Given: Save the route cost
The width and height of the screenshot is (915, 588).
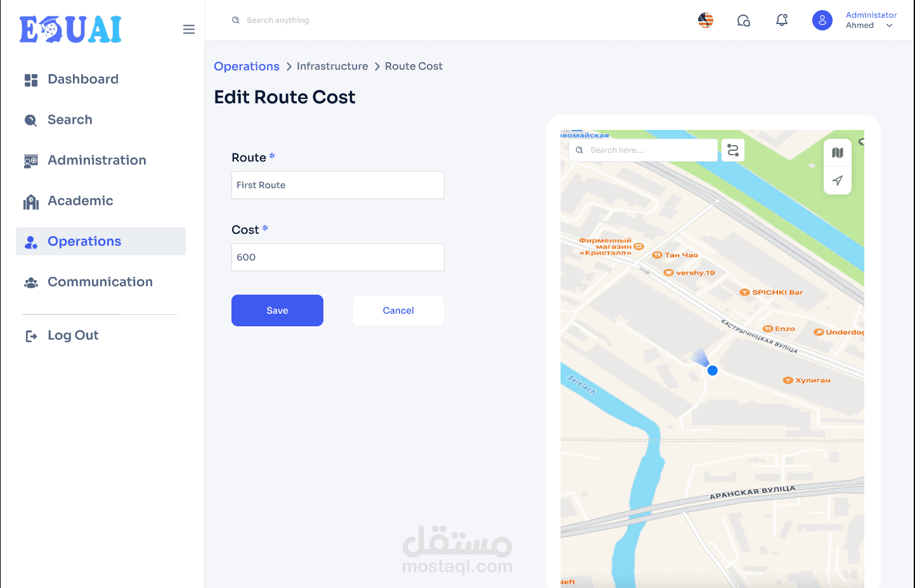Looking at the screenshot, I should click(277, 310).
